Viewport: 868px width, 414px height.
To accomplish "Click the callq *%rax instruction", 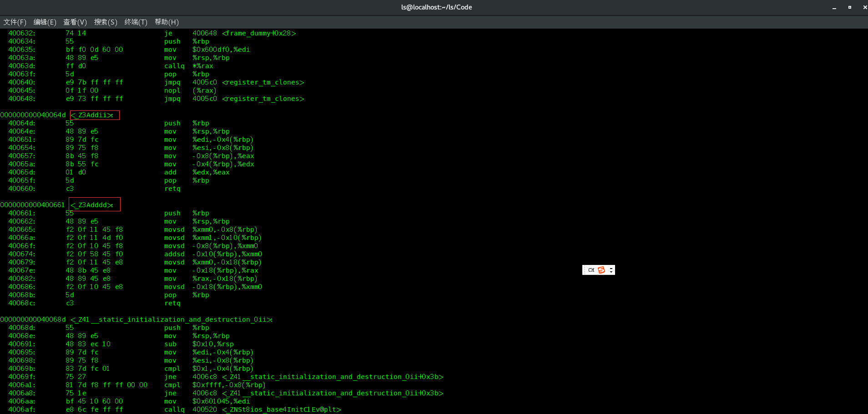I will [189, 66].
